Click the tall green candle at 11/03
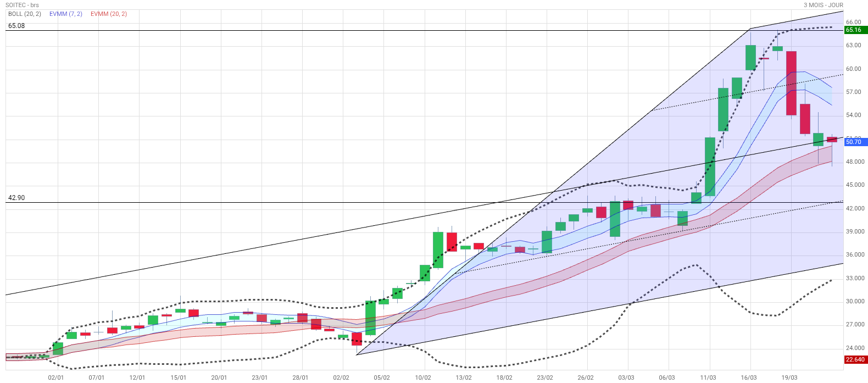 (x=710, y=166)
